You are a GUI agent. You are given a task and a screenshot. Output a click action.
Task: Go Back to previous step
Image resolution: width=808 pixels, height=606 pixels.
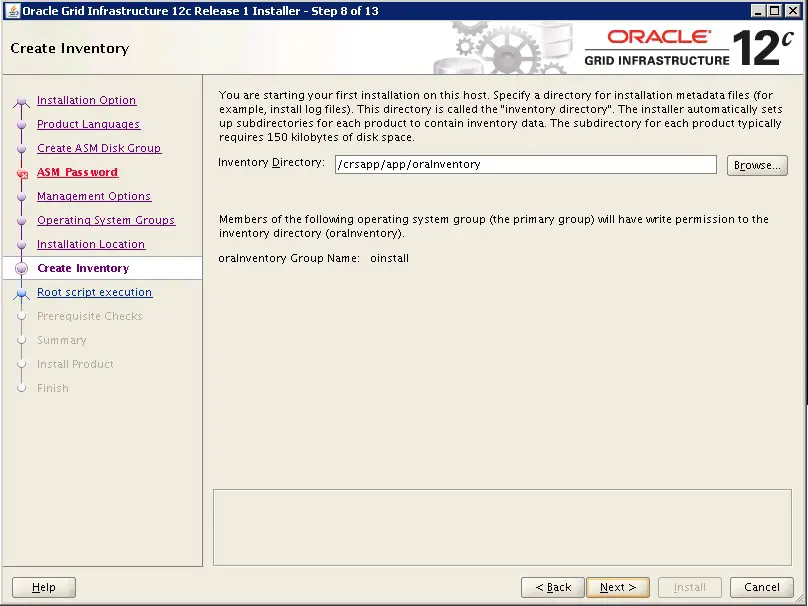[553, 587]
